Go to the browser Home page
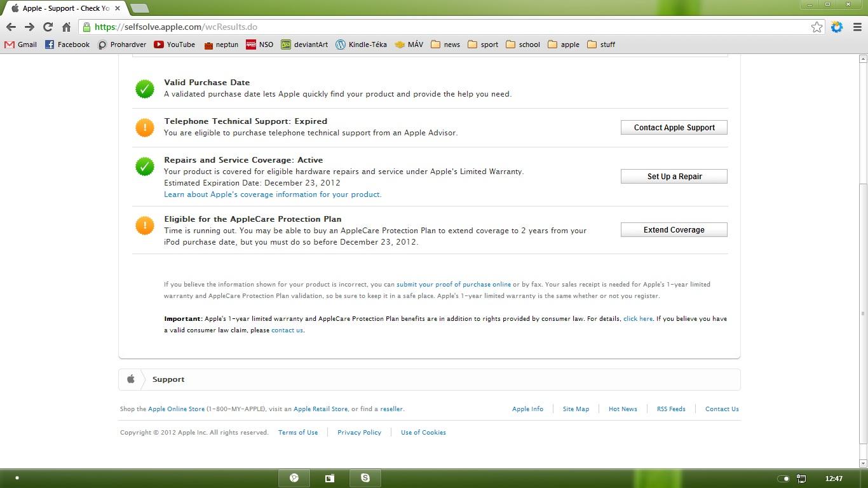 tap(66, 27)
